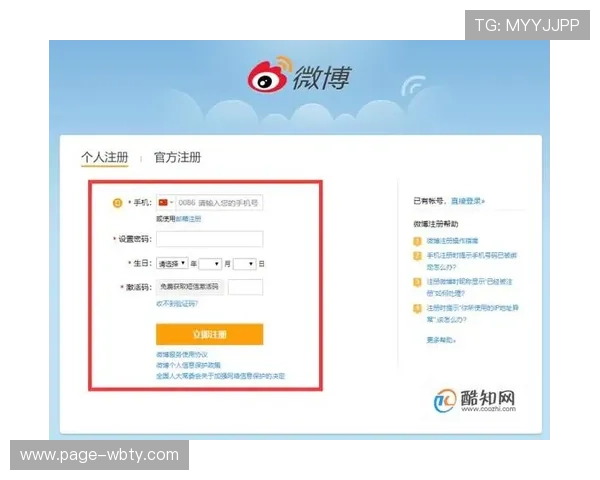Click the smiley icon beside 手机 label
600x480 pixels.
point(117,203)
